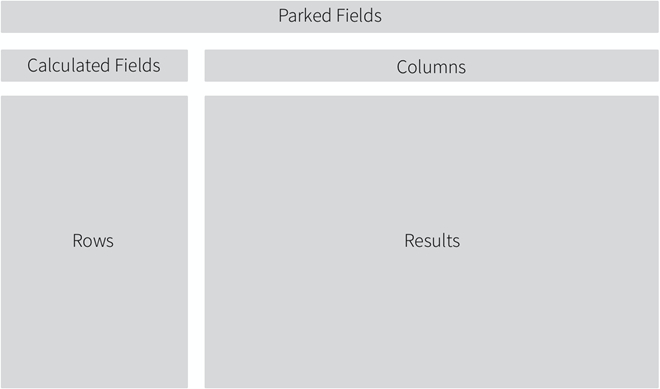The image size is (660, 389).
Task: Click the Parked Fields bar
Action: point(330,16)
